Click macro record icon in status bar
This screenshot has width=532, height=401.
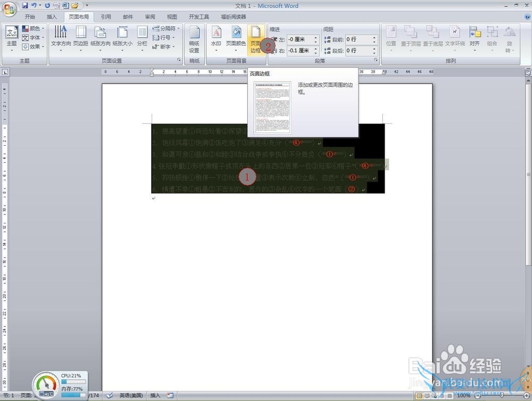[x=170, y=396]
